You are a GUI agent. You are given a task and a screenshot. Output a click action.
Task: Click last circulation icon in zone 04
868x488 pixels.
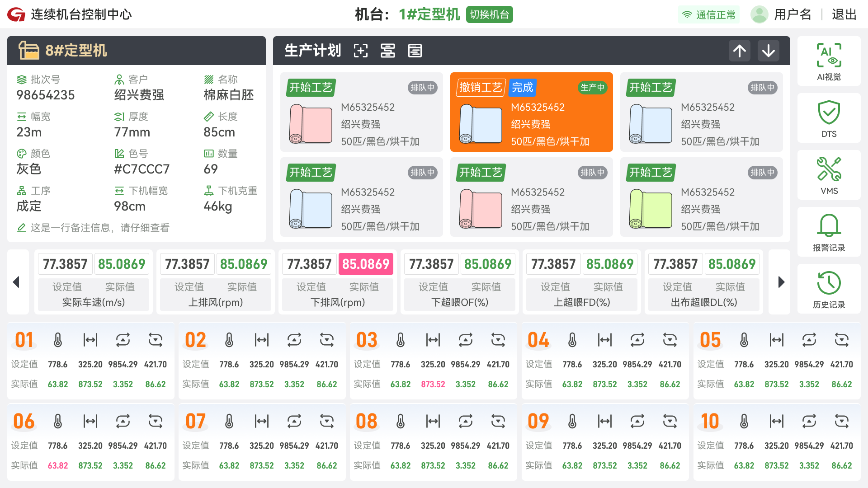tap(670, 340)
